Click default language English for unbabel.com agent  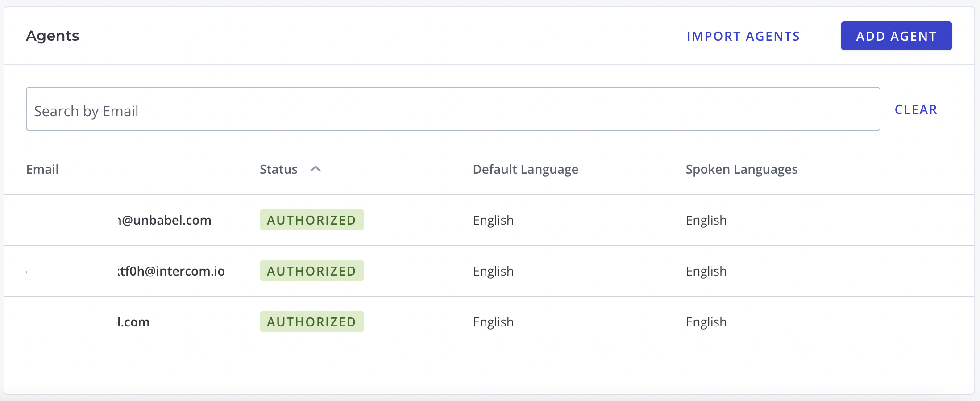click(x=493, y=220)
